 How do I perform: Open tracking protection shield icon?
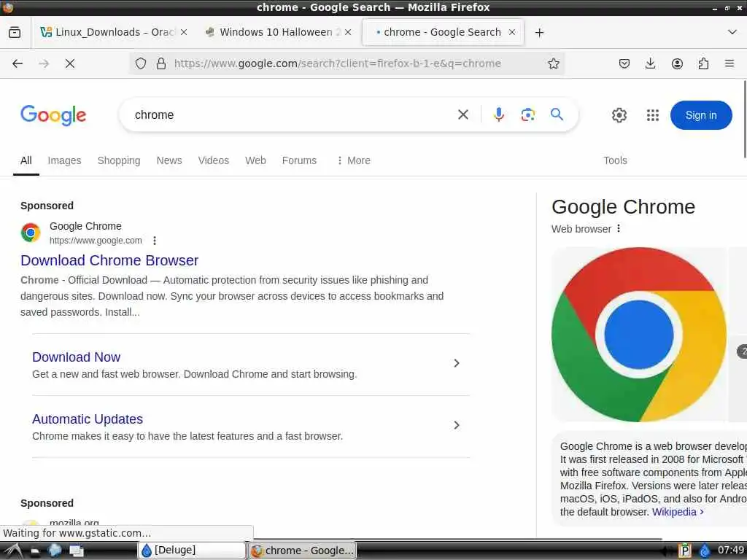click(141, 63)
